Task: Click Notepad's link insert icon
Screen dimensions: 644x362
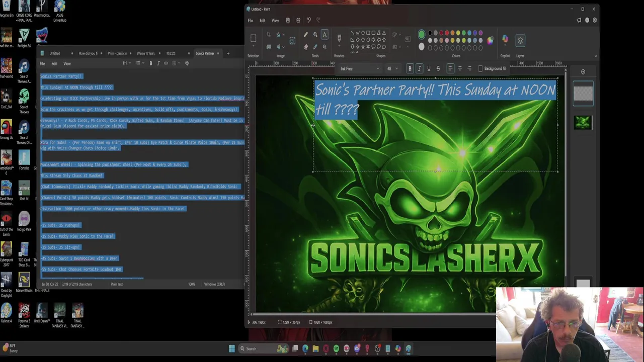Action: point(166,63)
